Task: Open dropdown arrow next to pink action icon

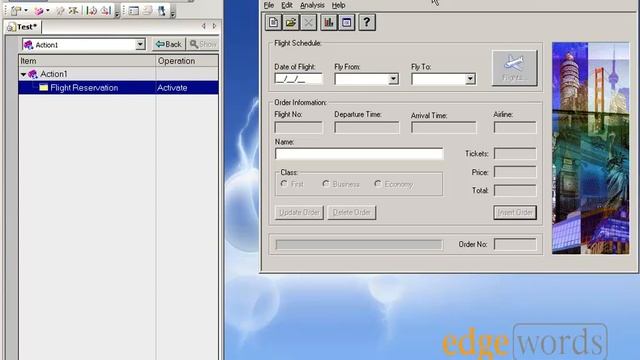Action: (x=48, y=11)
